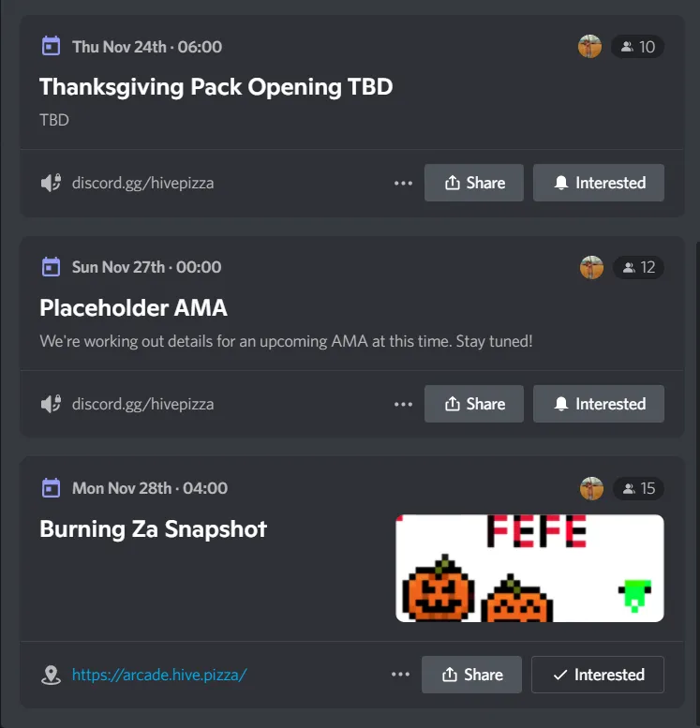Share the Placeholder AMA event
The image size is (700, 728).
coord(474,404)
